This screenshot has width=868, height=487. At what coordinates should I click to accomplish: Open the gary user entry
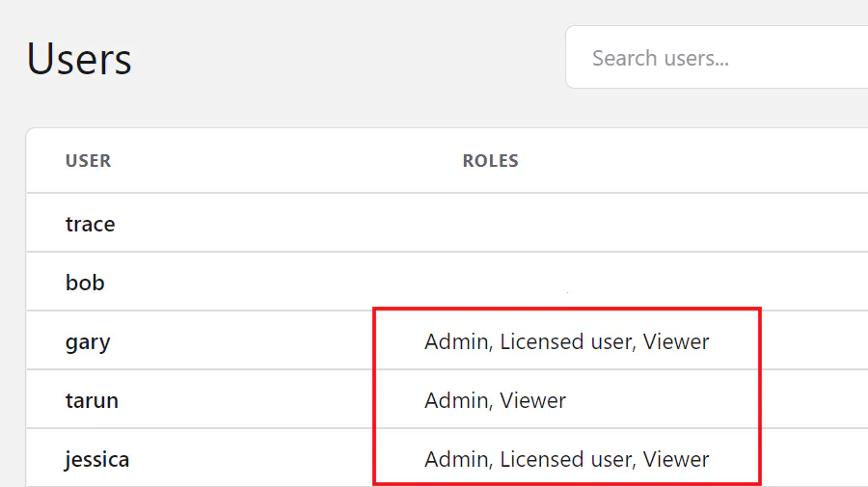[x=88, y=342]
